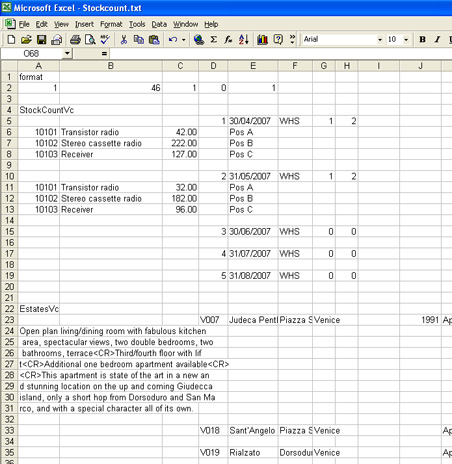
Task: Select cell containing 'format'
Action: tap(39, 77)
